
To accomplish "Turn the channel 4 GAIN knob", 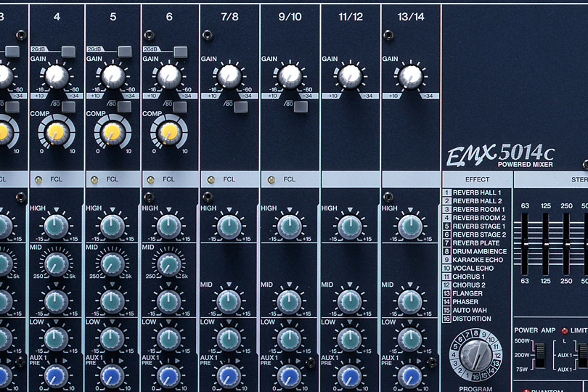I will 57,76.
